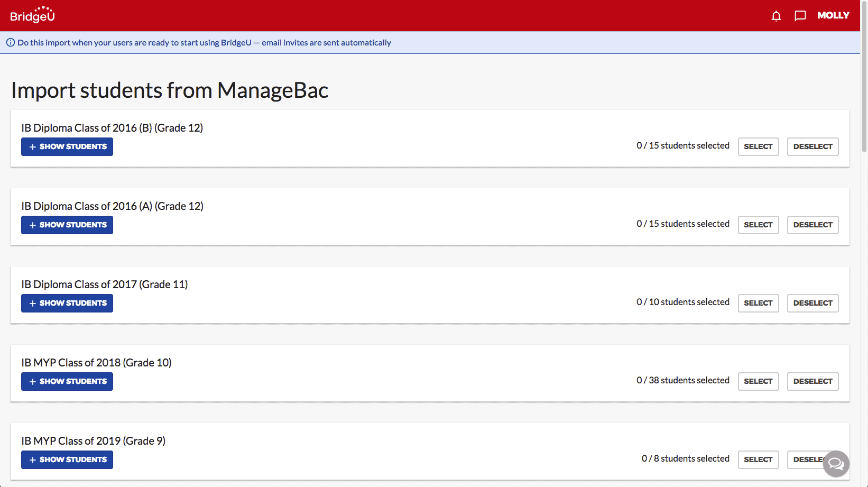The height and width of the screenshot is (487, 868).
Task: Open the messages speech bubble icon
Action: point(800,16)
